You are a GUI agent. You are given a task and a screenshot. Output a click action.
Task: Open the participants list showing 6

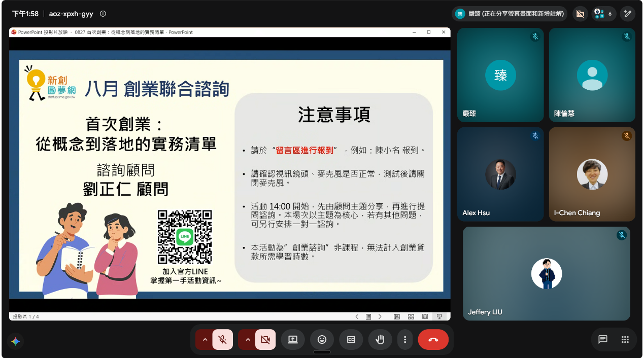click(x=603, y=14)
